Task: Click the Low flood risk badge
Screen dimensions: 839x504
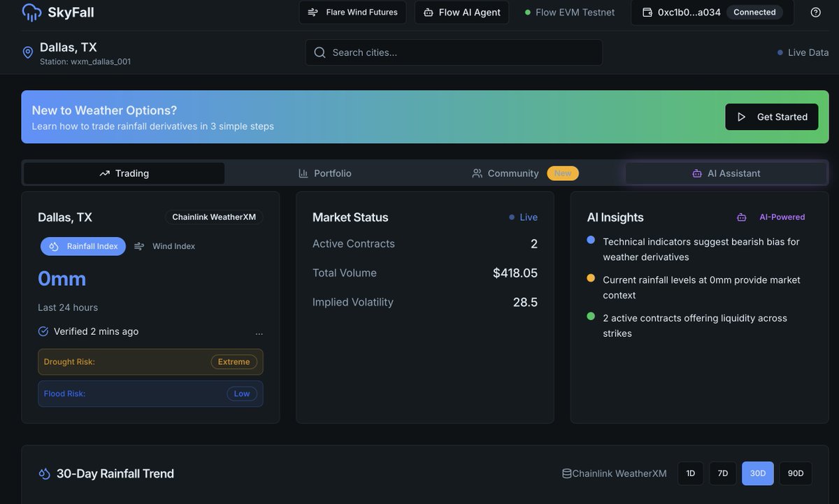Action: tap(242, 394)
